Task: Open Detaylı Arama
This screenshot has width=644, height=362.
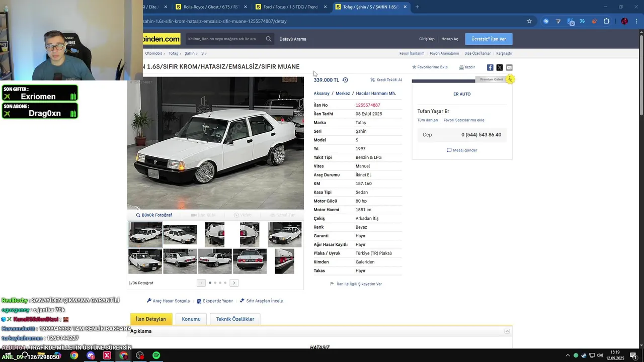Action: pos(293,39)
